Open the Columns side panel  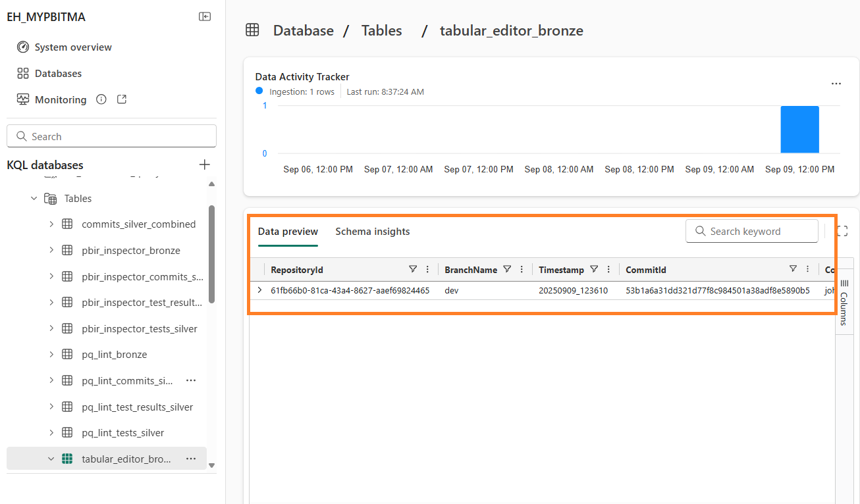[x=844, y=304]
